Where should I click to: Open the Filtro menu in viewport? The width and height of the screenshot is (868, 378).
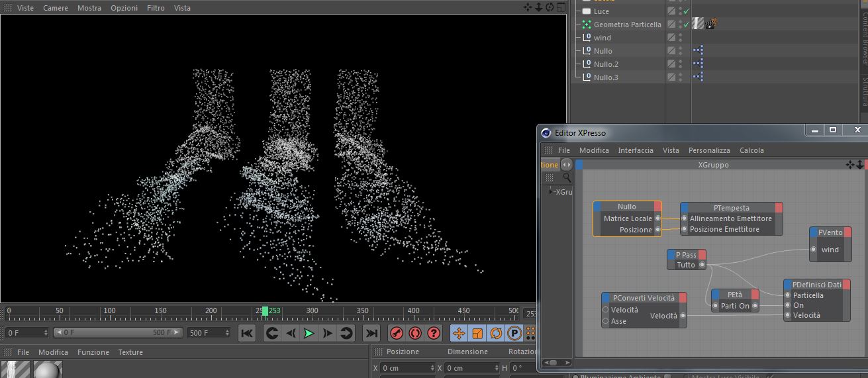156,8
